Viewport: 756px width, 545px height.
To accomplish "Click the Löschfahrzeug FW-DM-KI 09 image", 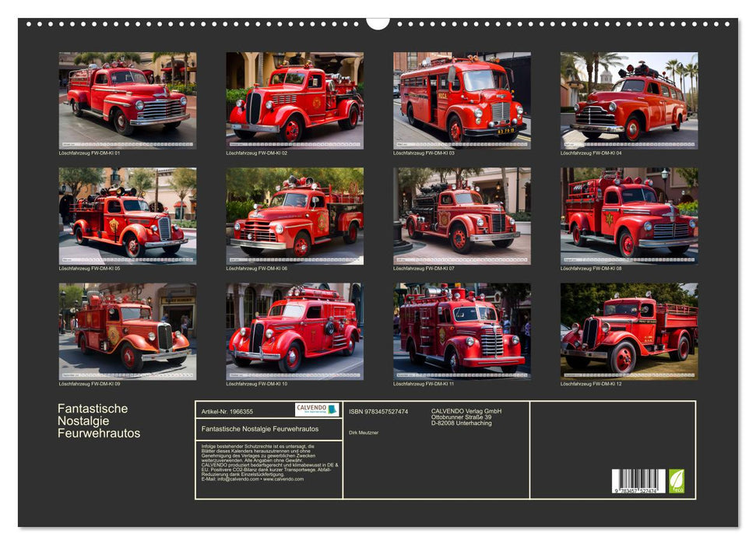I will [128, 331].
